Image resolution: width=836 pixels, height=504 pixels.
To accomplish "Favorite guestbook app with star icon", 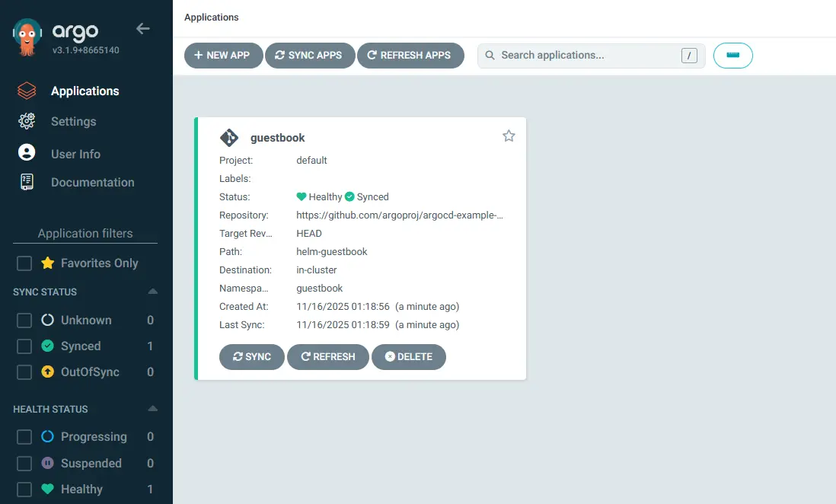I will coord(509,136).
